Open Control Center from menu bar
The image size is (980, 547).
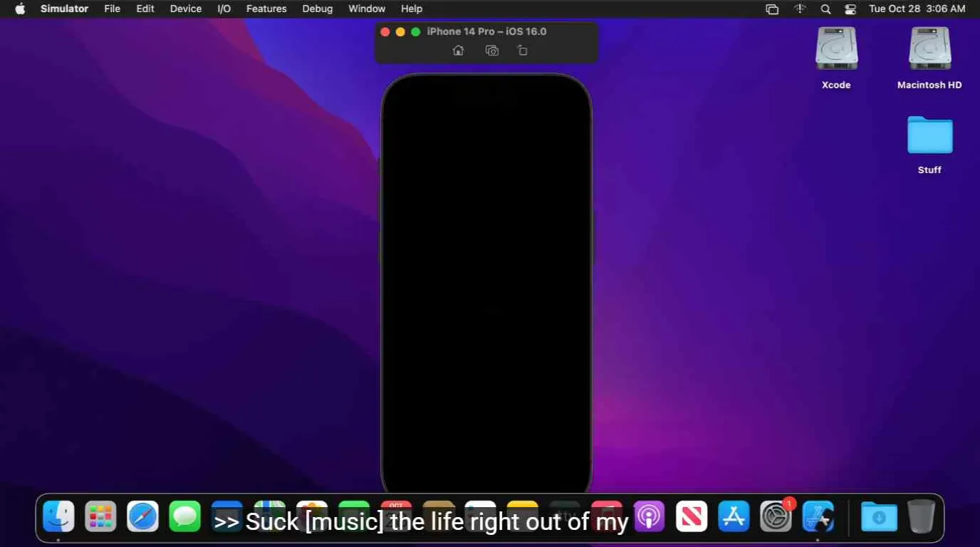[x=850, y=9]
